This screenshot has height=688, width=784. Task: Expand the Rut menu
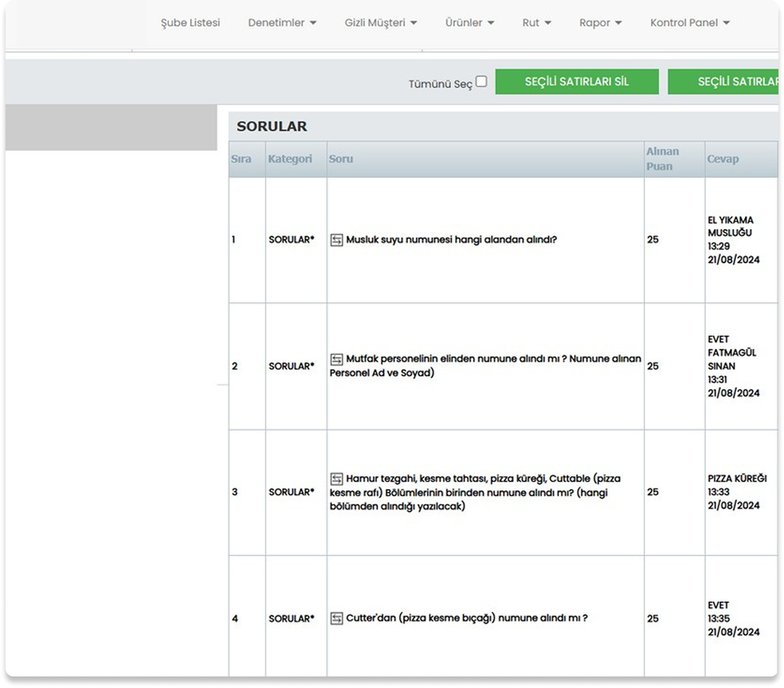point(536,23)
